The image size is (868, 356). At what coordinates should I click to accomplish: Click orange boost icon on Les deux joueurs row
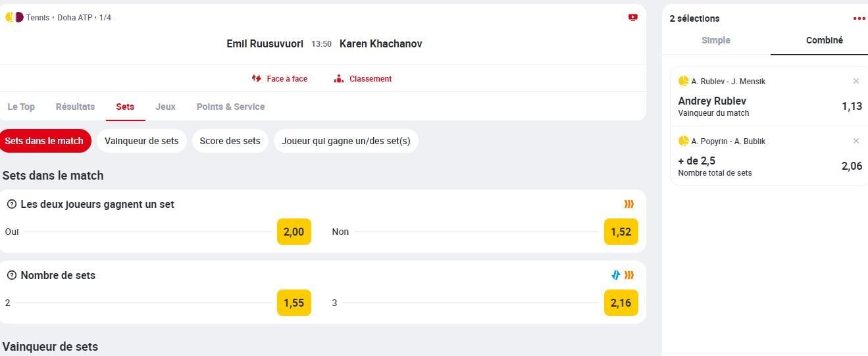click(x=629, y=204)
